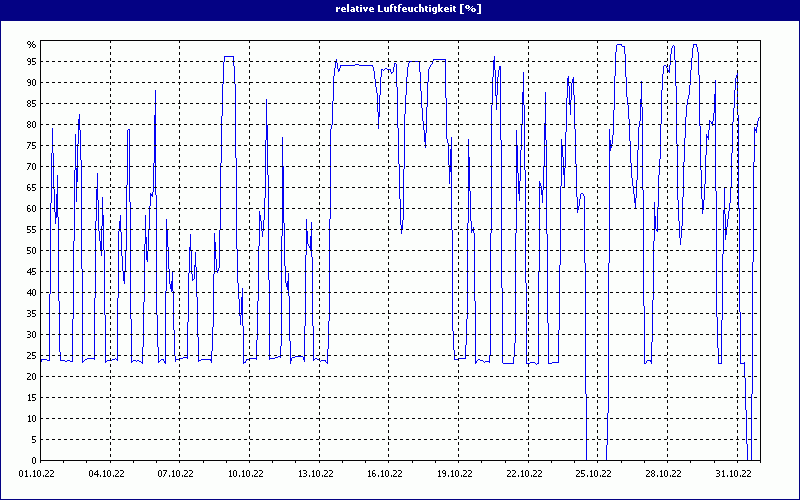
Task: Select the 85 y-axis tick label
Action: pos(31,104)
